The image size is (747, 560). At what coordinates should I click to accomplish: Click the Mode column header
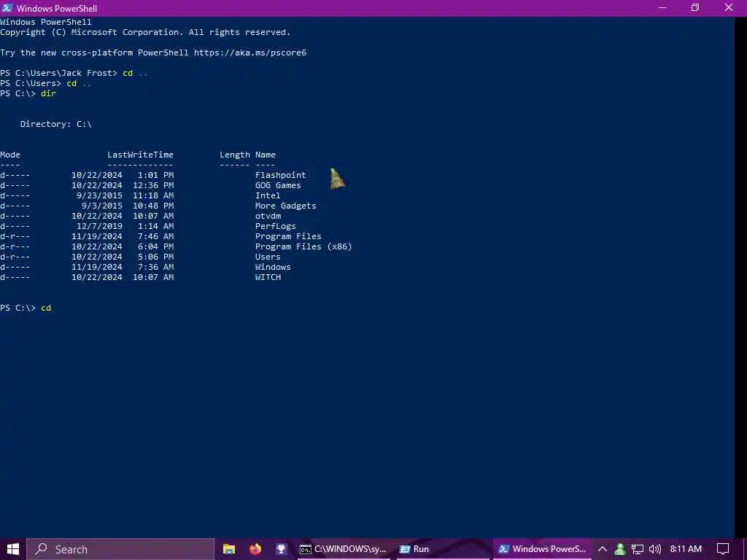coord(10,155)
